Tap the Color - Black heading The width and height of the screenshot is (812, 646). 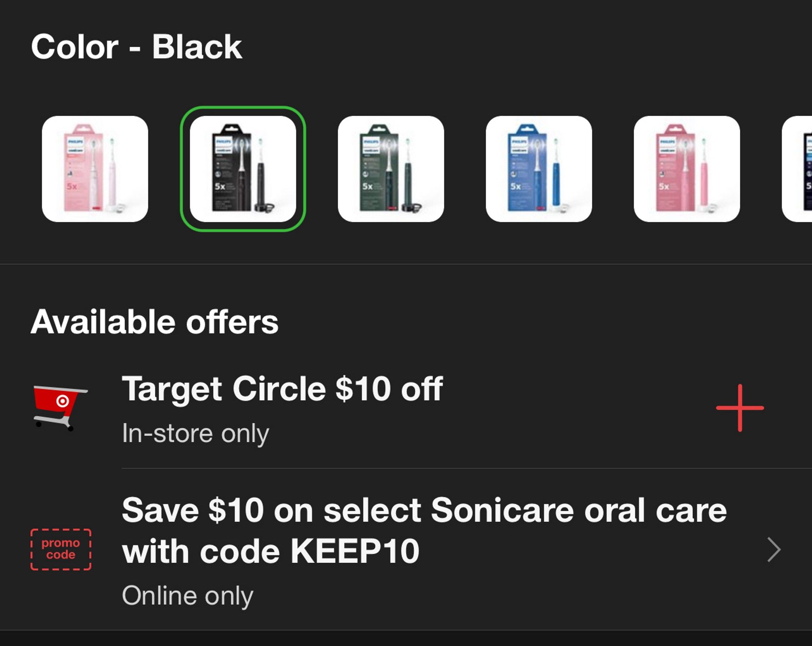[x=136, y=47]
